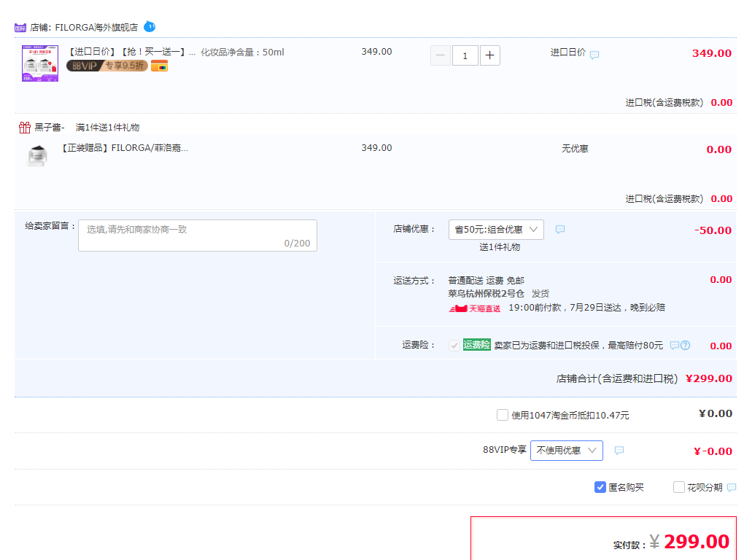
Task: Click the info bubble icon beside 店铺优惠 dropdown
Action: pyautogui.click(x=560, y=230)
